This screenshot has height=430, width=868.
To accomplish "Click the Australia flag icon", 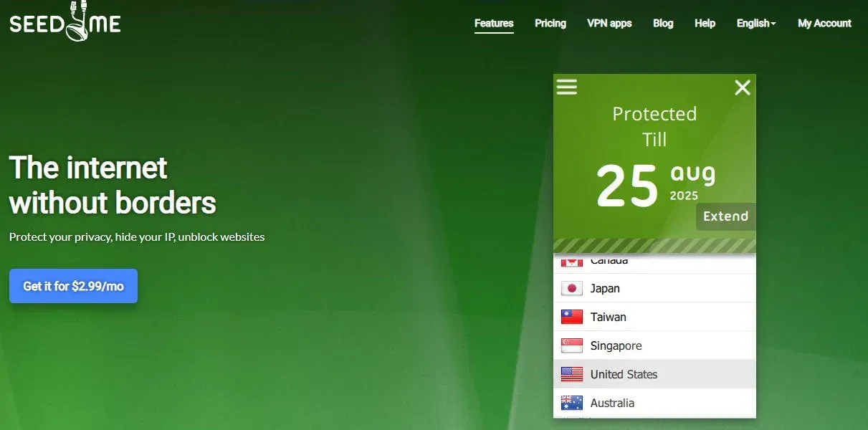I will [x=571, y=403].
